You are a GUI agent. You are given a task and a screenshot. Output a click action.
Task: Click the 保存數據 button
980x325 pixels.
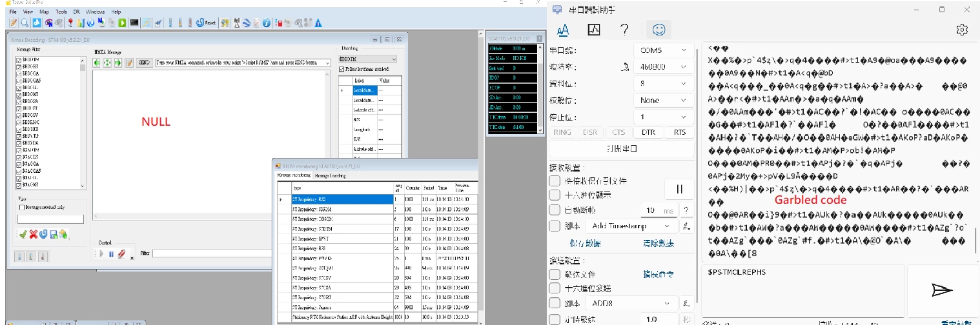click(585, 243)
